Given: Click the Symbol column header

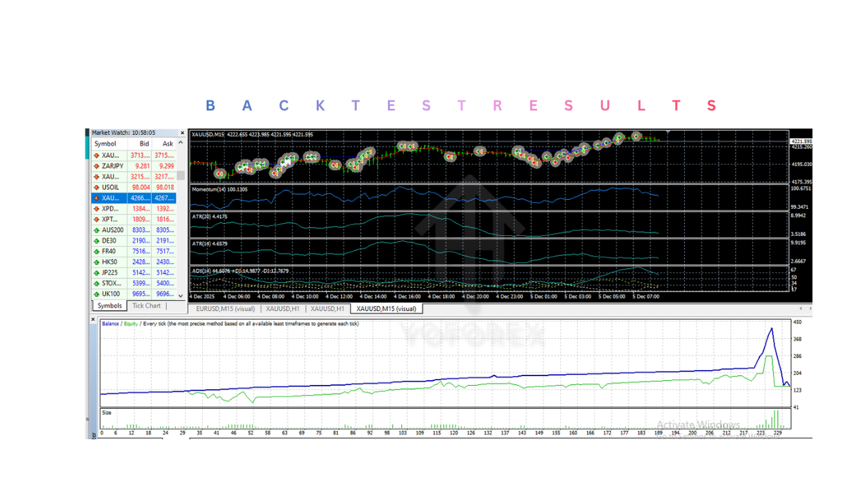Looking at the screenshot, I should (x=105, y=144).
